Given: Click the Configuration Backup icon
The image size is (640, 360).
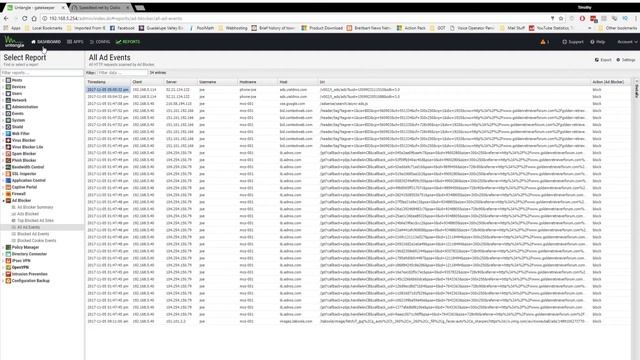Looking at the screenshot, I should (x=8, y=281).
